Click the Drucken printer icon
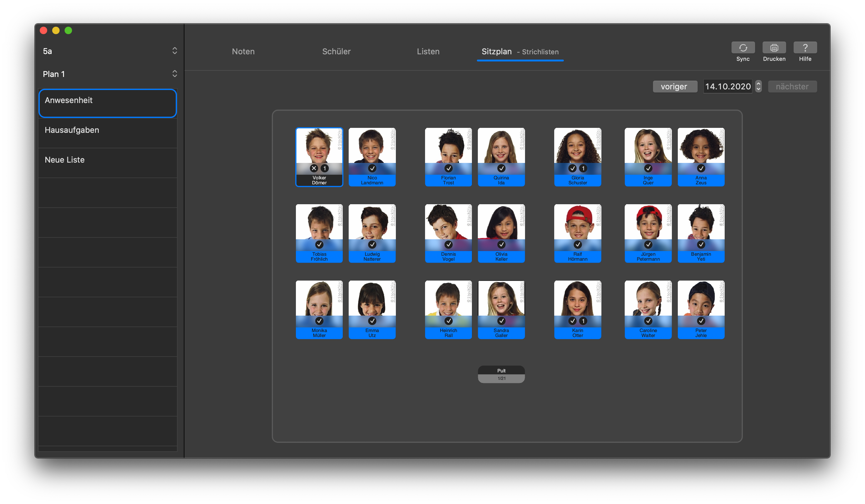Image resolution: width=865 pixels, height=504 pixels. point(774,48)
